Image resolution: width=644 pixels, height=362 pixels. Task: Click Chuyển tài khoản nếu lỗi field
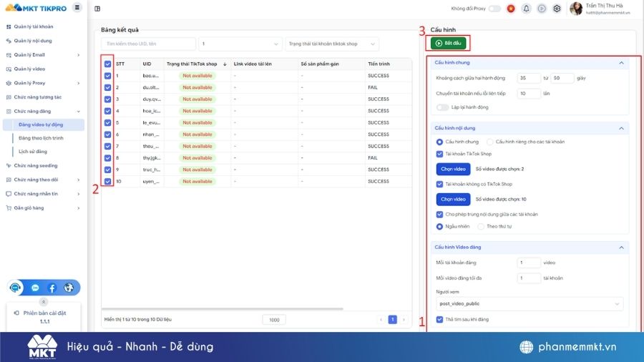pos(529,94)
